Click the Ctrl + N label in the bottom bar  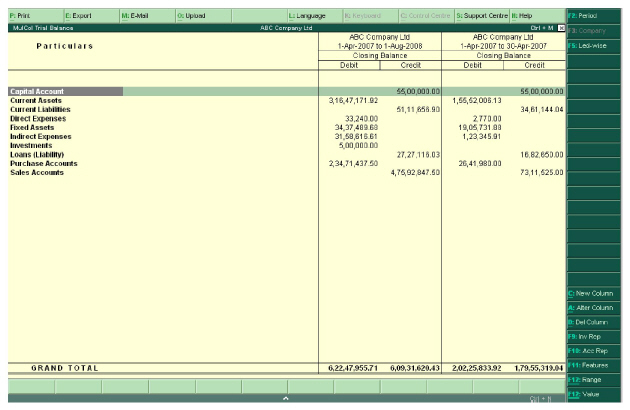tap(540, 399)
